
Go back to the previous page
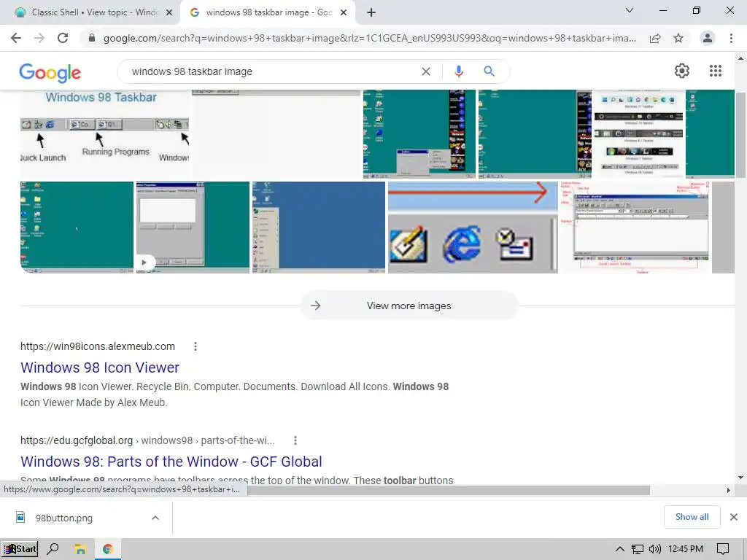[16, 38]
